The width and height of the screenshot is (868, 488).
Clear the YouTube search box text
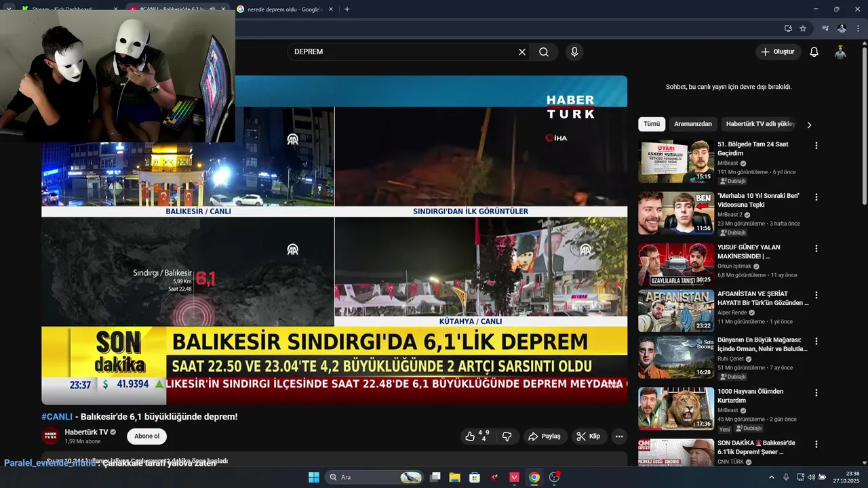point(522,52)
